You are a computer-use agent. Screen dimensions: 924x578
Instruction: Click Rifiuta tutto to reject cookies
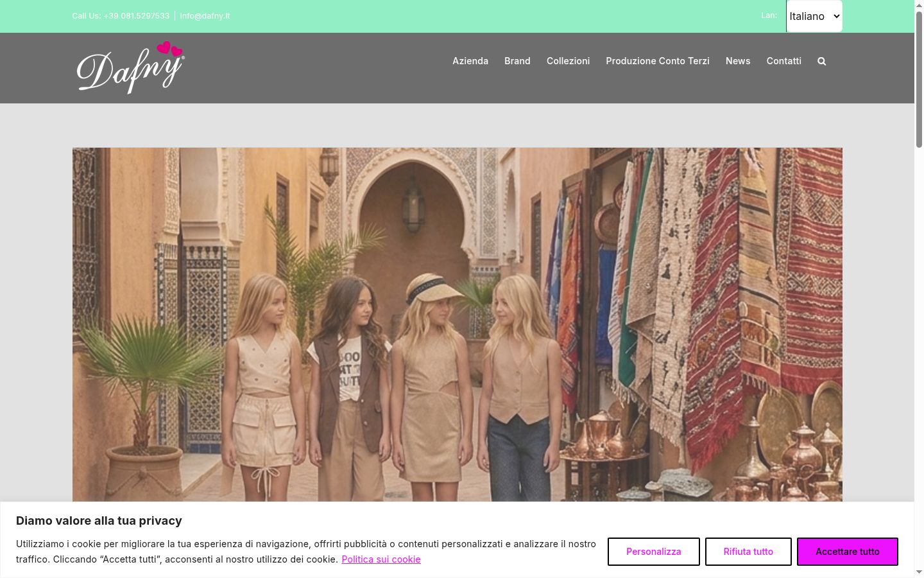coord(748,552)
